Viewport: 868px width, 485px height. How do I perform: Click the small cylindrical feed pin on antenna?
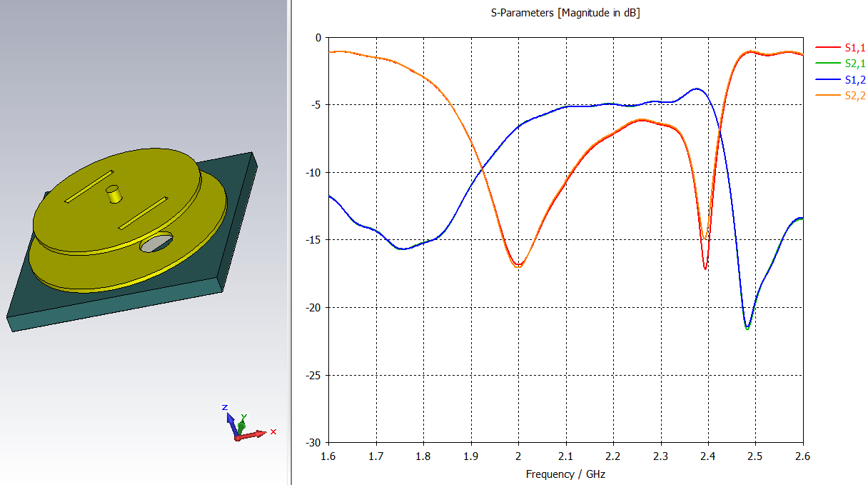[113, 194]
